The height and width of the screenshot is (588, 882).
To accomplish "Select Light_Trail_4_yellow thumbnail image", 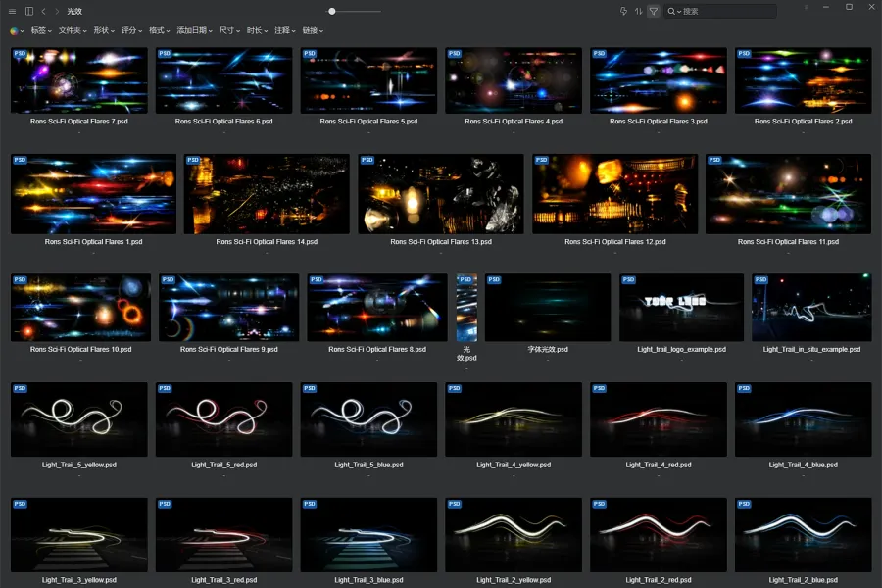I will [x=514, y=419].
